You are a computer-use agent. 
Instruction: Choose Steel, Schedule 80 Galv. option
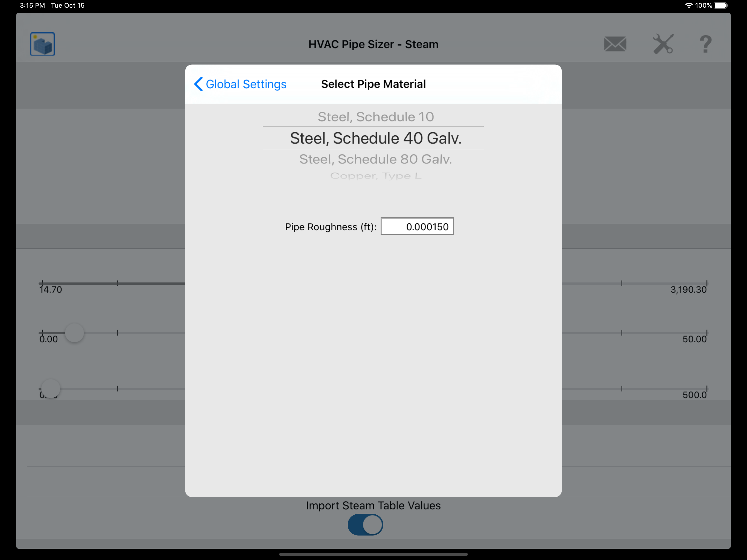pyautogui.click(x=375, y=159)
